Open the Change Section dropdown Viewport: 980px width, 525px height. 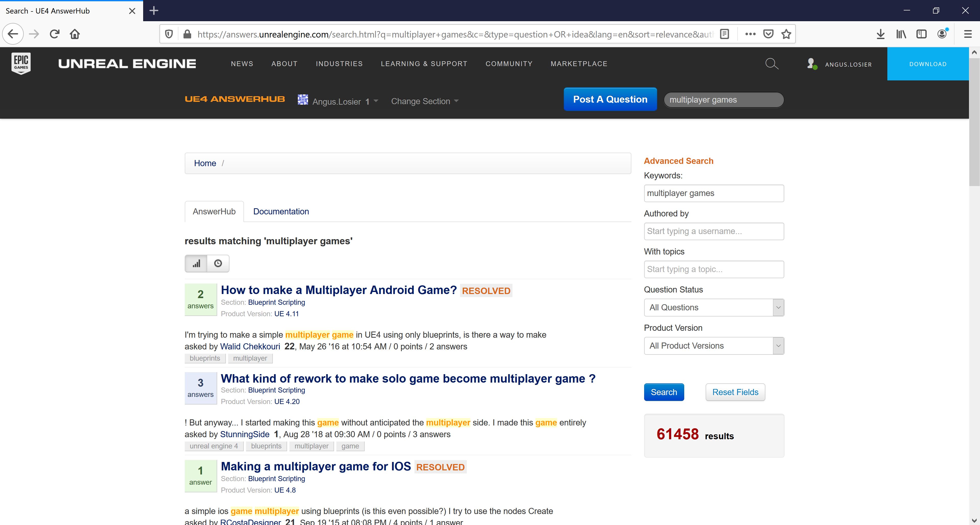point(424,101)
